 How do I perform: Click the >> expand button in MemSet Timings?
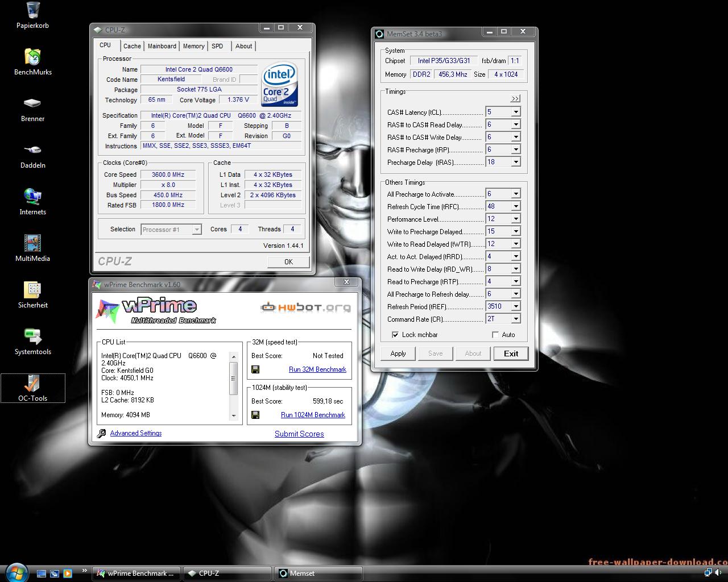point(515,98)
